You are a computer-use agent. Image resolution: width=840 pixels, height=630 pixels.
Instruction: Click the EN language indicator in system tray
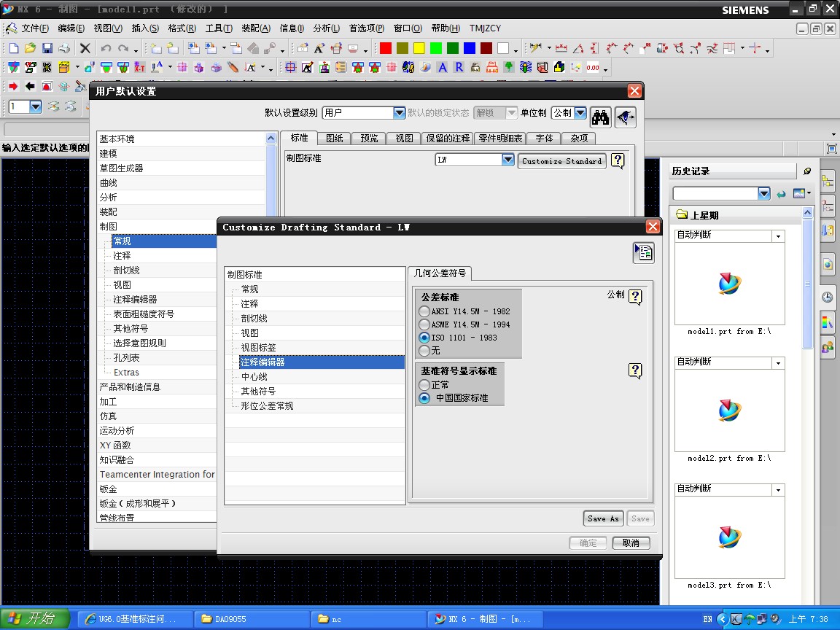pyautogui.click(x=708, y=619)
